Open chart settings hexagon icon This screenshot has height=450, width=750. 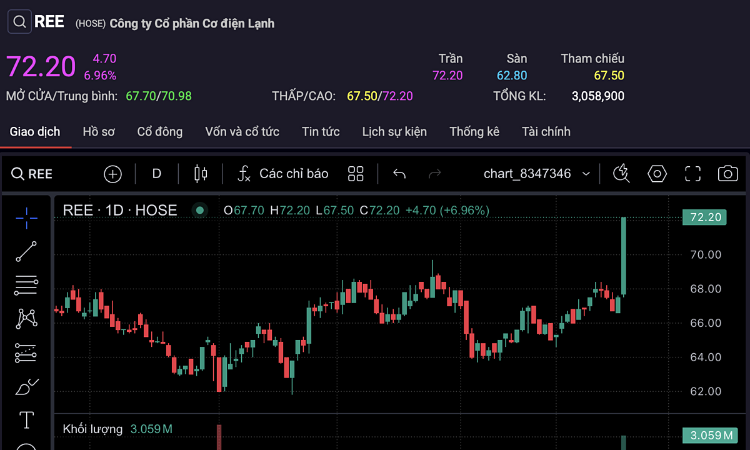click(657, 174)
